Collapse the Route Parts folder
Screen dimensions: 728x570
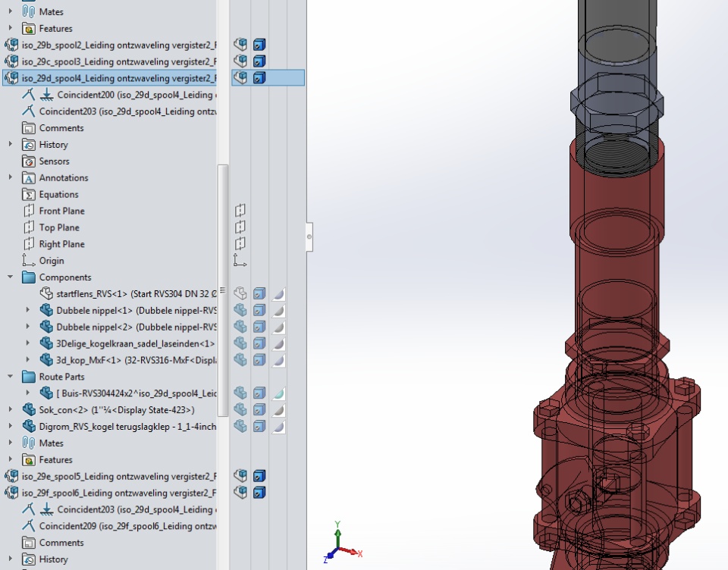click(10, 377)
